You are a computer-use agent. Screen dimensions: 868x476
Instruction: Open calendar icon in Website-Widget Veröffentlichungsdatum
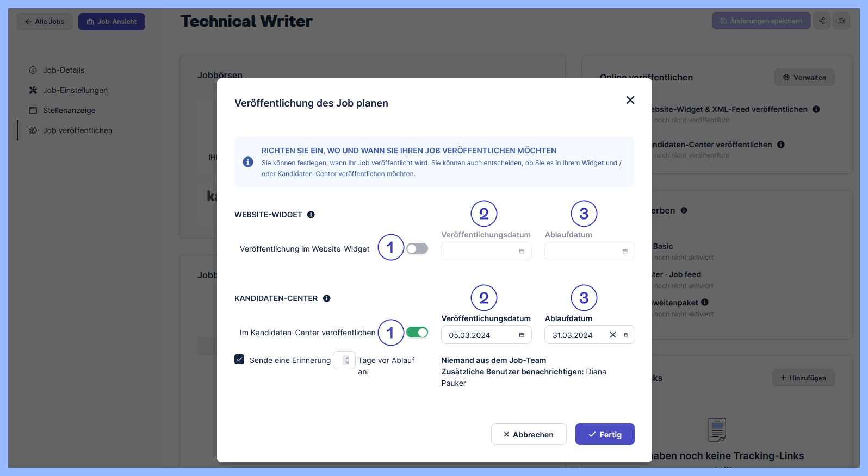click(x=522, y=251)
